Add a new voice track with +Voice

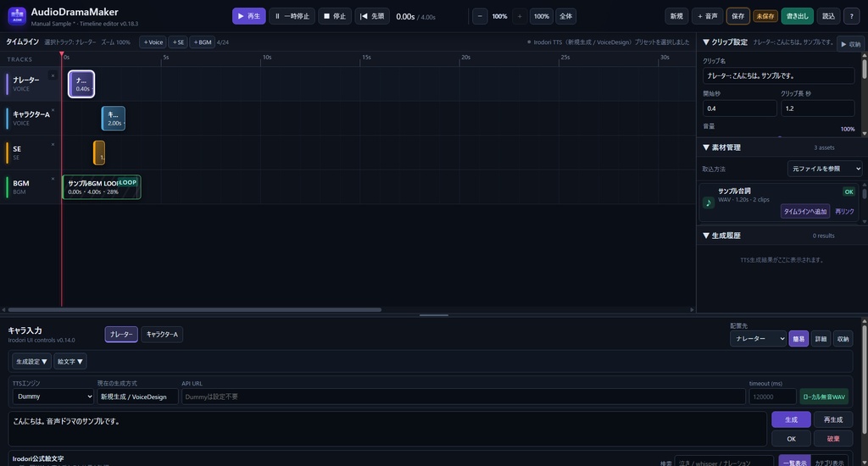[x=153, y=42]
